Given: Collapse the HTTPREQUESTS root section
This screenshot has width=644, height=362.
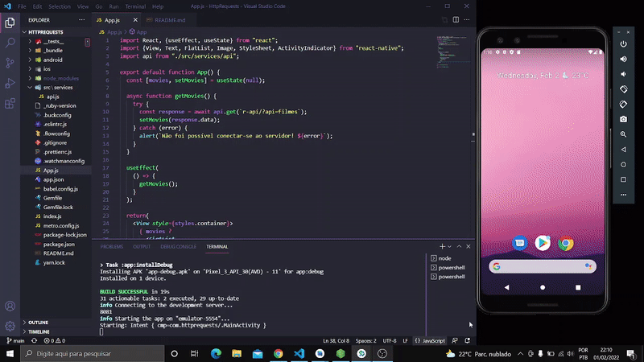Looking at the screenshot, I should pyautogui.click(x=46, y=32).
